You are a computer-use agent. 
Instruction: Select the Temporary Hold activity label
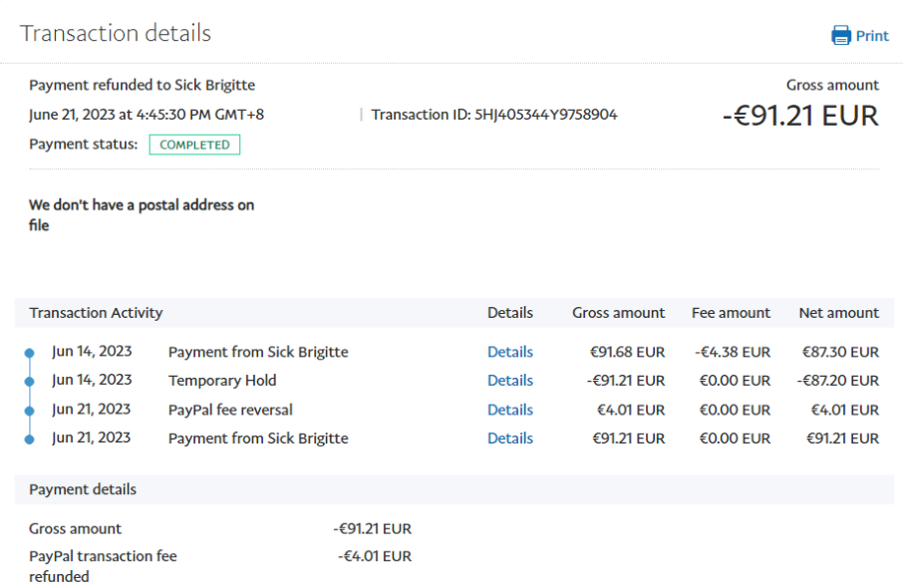(222, 381)
